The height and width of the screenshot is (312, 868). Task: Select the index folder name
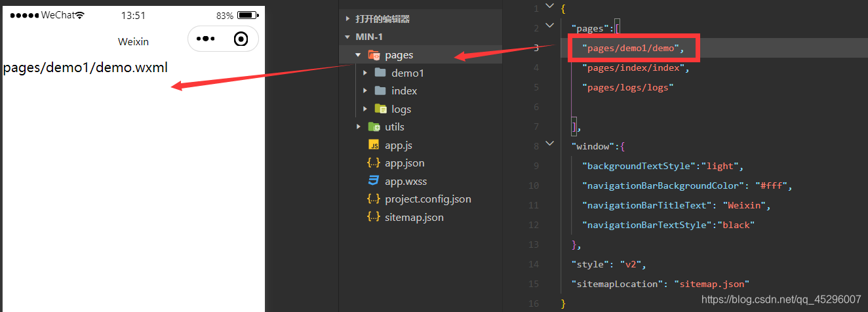point(404,91)
